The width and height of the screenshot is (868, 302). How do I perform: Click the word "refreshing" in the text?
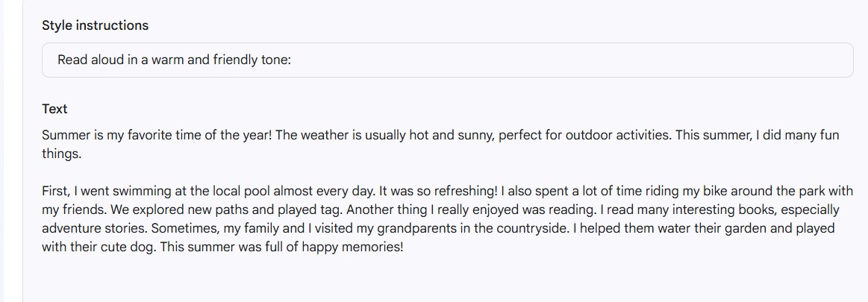463,191
